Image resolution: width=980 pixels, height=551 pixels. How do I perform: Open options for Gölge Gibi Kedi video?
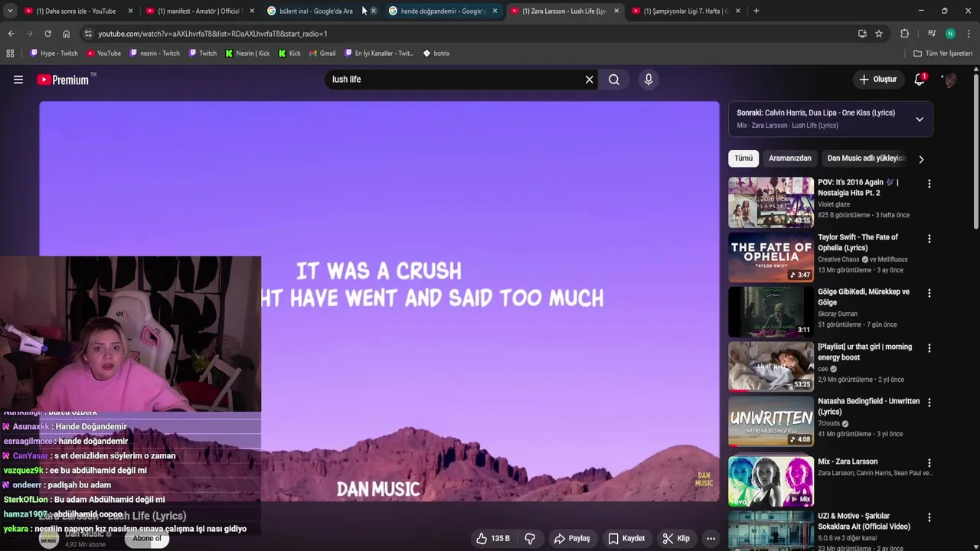929,293
